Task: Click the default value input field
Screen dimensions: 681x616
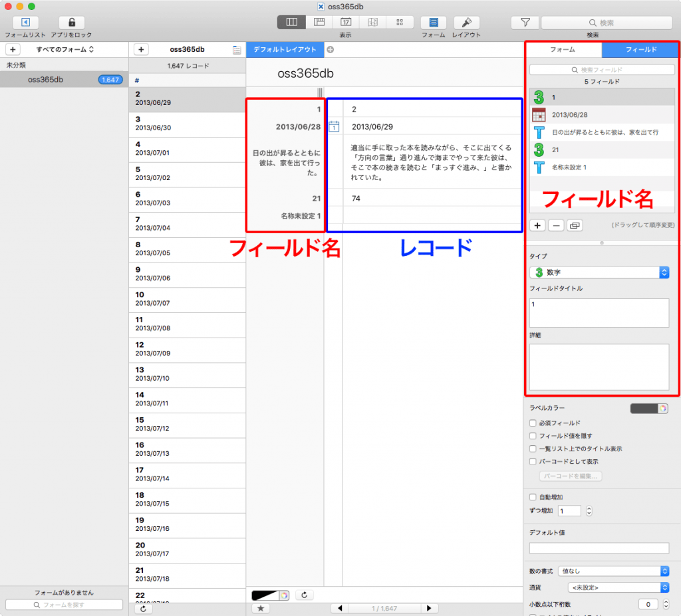Action: pyautogui.click(x=599, y=548)
